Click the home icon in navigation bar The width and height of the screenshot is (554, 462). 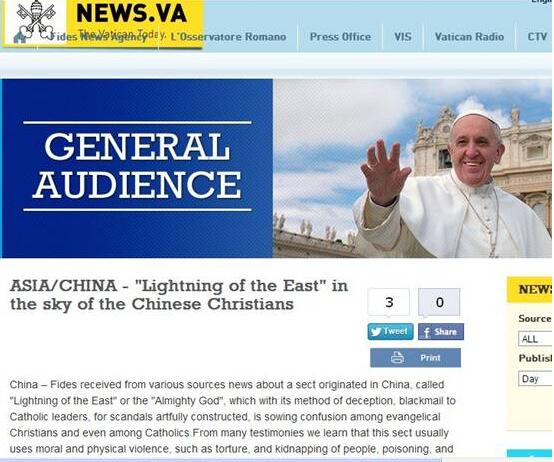click(x=19, y=37)
